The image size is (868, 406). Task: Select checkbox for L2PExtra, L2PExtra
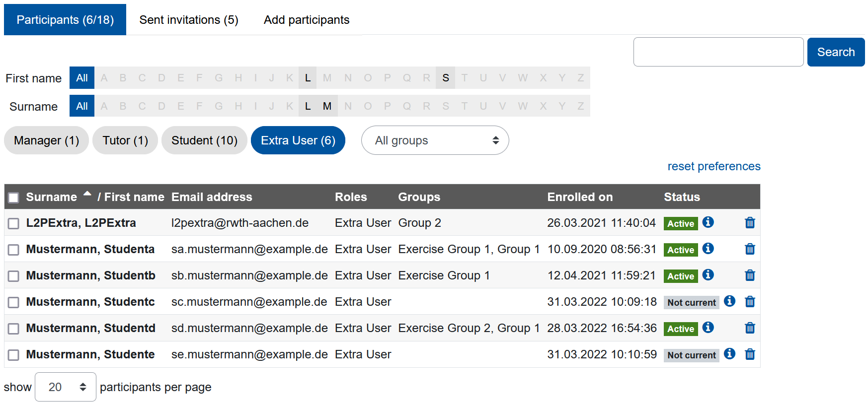13,224
